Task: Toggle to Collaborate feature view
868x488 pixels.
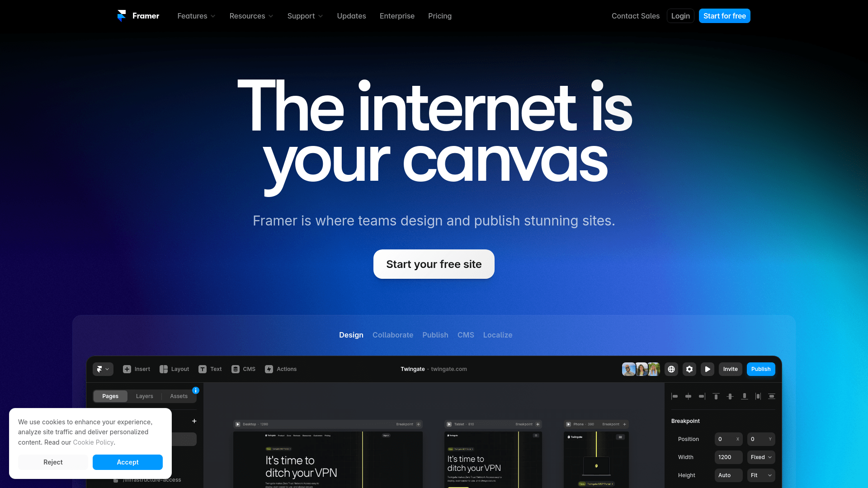Action: pyautogui.click(x=393, y=335)
